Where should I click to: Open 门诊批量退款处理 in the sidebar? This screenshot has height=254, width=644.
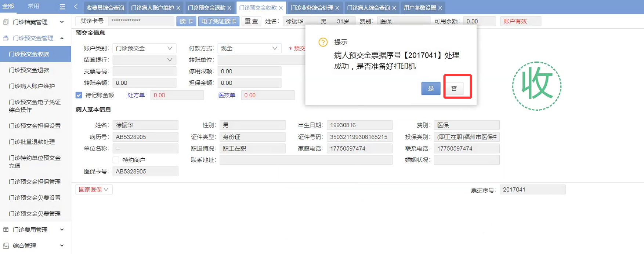35,142
